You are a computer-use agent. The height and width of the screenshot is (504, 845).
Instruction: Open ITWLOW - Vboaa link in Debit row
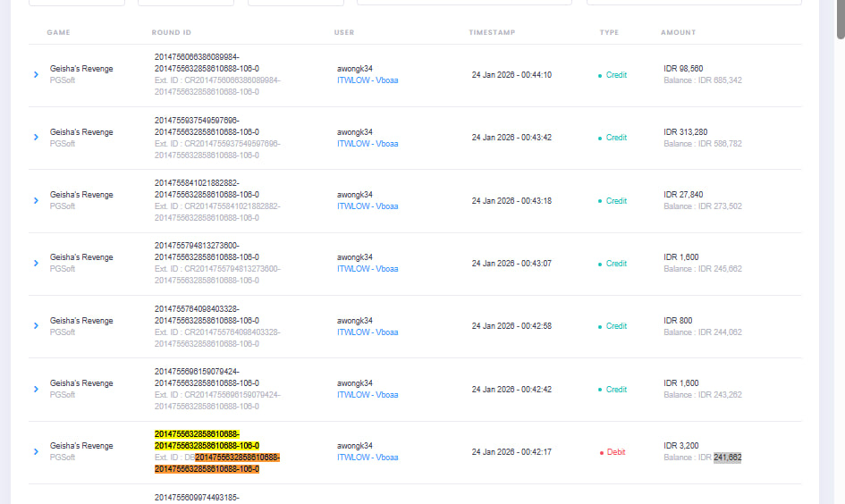coord(368,458)
